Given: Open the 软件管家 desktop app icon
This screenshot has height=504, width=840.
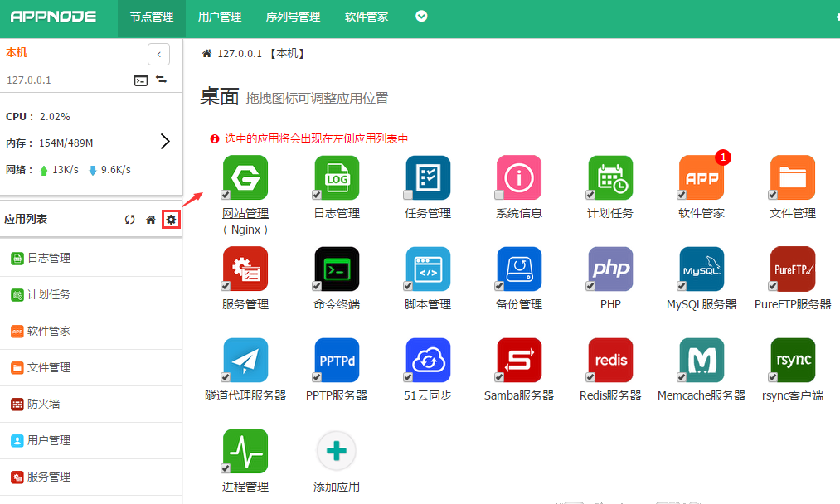Looking at the screenshot, I should click(x=702, y=177).
